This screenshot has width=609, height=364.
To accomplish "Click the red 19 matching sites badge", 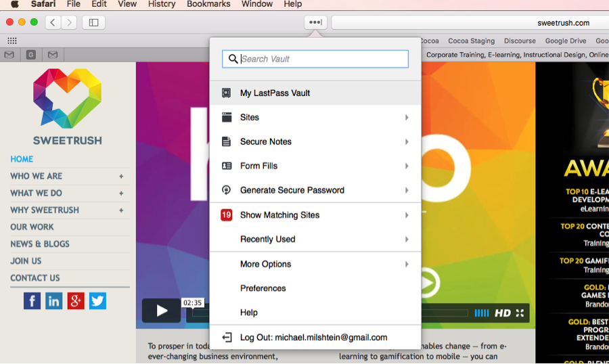I will click(x=227, y=215).
